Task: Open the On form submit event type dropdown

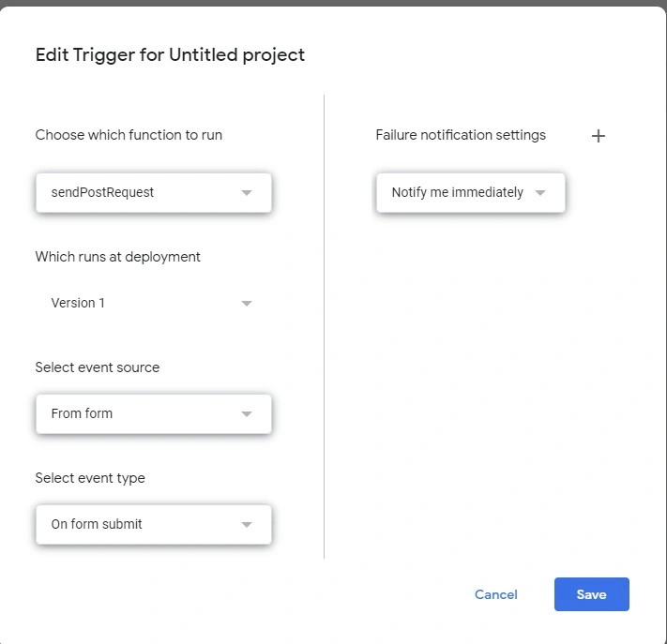Action: pyautogui.click(x=154, y=524)
